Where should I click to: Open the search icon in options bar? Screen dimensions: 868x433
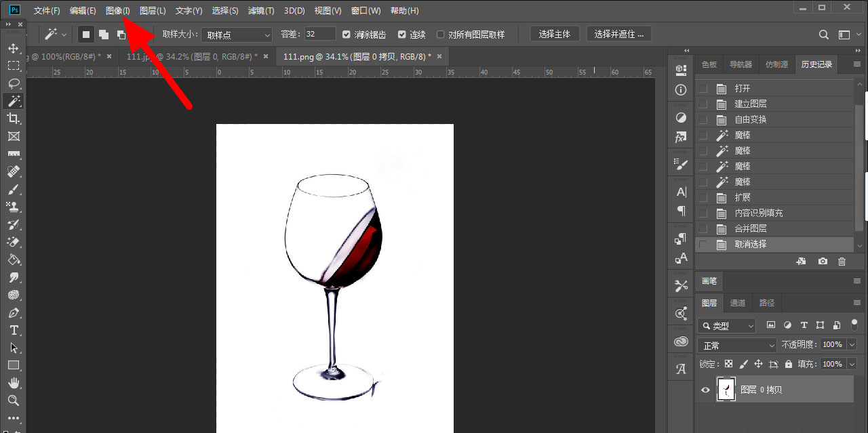coord(824,34)
